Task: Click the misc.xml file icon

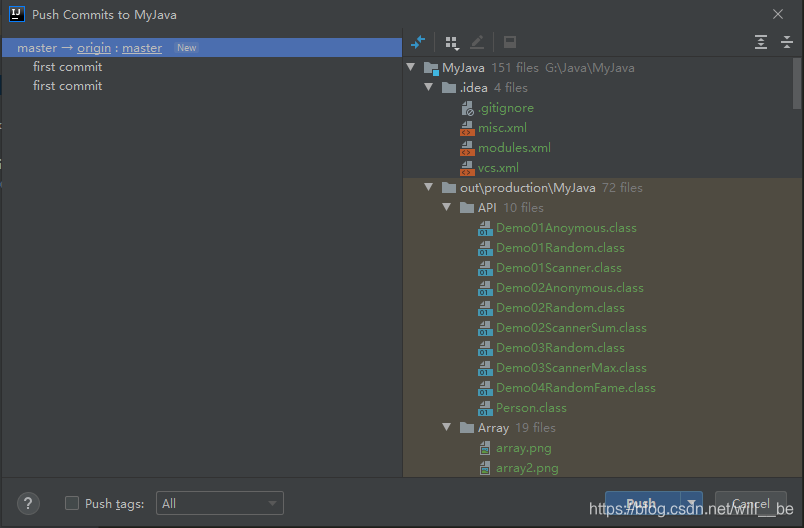Action: click(467, 128)
